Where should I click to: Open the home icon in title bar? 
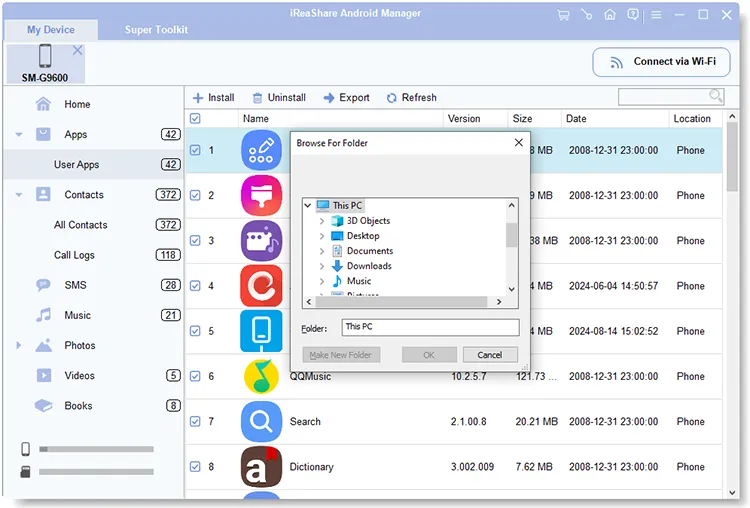pyautogui.click(x=610, y=15)
